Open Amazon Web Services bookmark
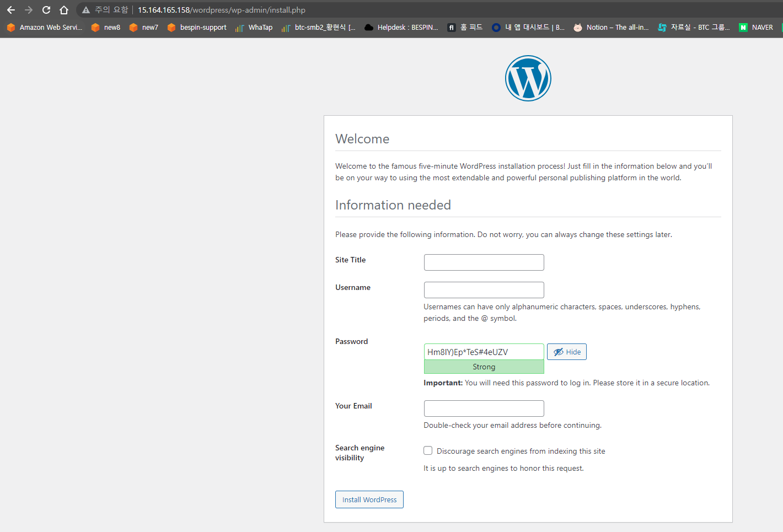 pos(44,27)
